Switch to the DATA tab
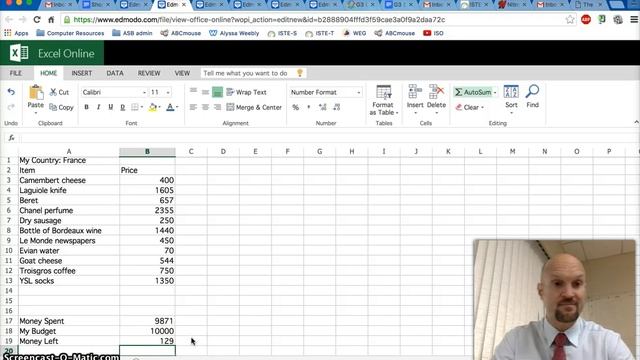640x360 pixels. tap(115, 73)
